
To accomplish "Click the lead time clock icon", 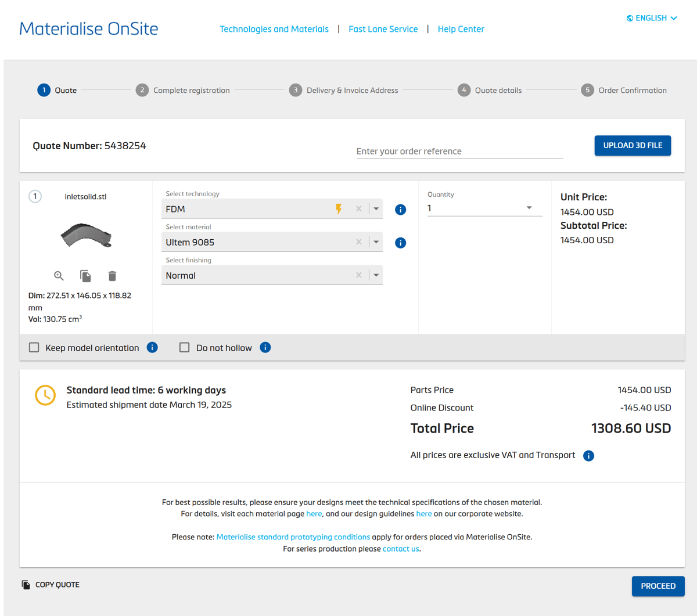I will tap(45, 395).
